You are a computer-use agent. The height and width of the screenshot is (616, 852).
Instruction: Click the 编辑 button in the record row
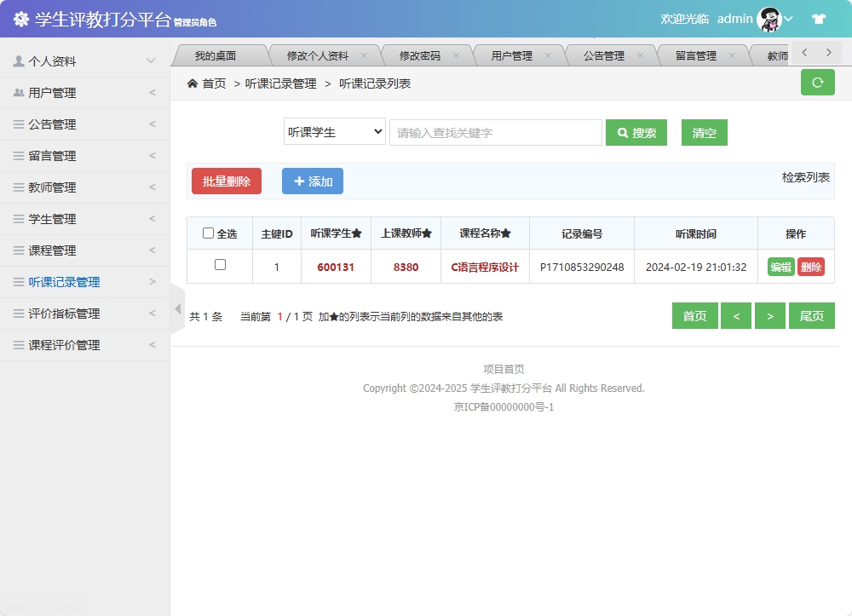[780, 266]
